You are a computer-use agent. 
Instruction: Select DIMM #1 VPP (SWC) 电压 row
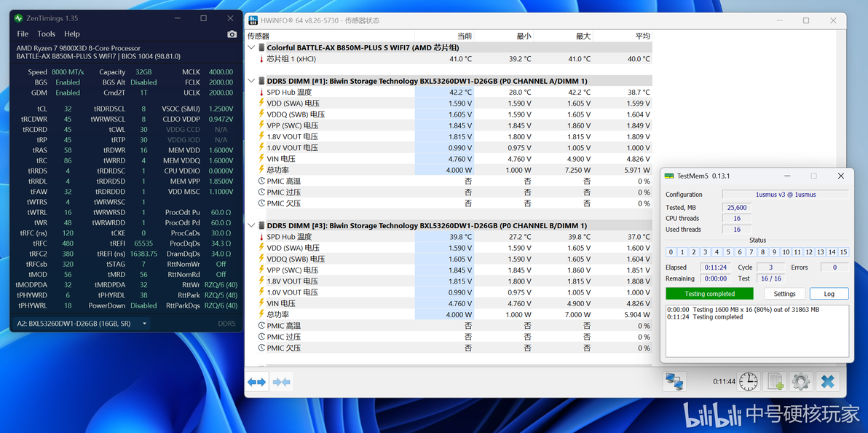coord(449,125)
